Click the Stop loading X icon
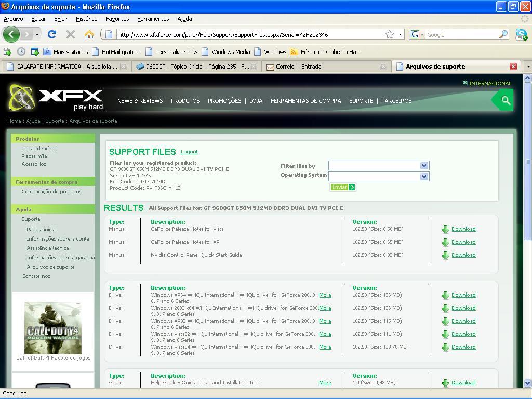Image resolution: width=532 pixels, height=399 pixels. point(71,34)
